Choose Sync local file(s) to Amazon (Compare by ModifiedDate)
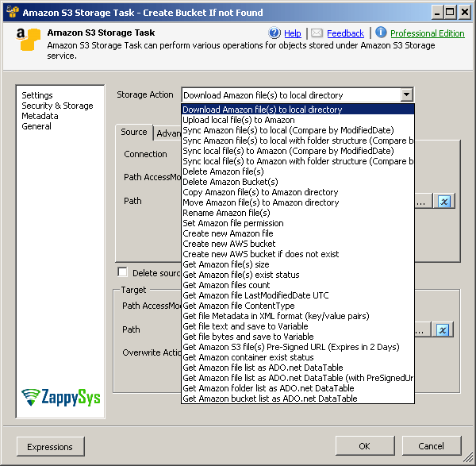The width and height of the screenshot is (476, 466). [x=297, y=151]
